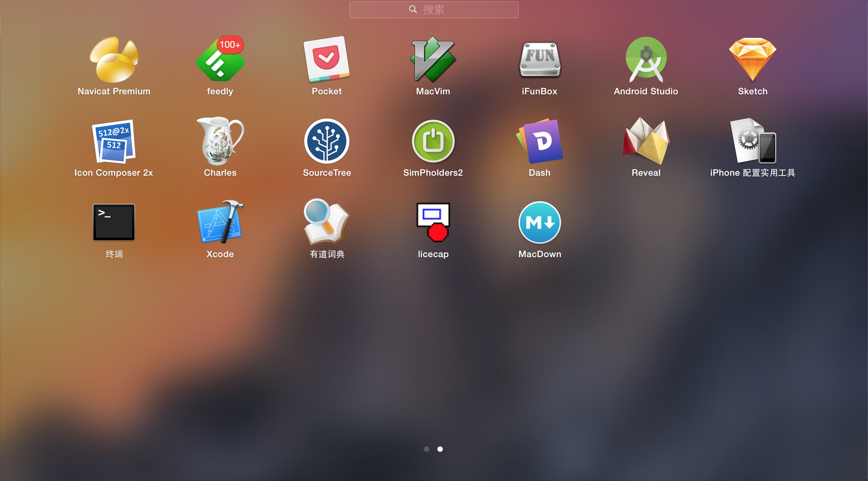The width and height of the screenshot is (868, 481).
Task: Click the Navicat Premium label text
Action: pyautogui.click(x=114, y=91)
